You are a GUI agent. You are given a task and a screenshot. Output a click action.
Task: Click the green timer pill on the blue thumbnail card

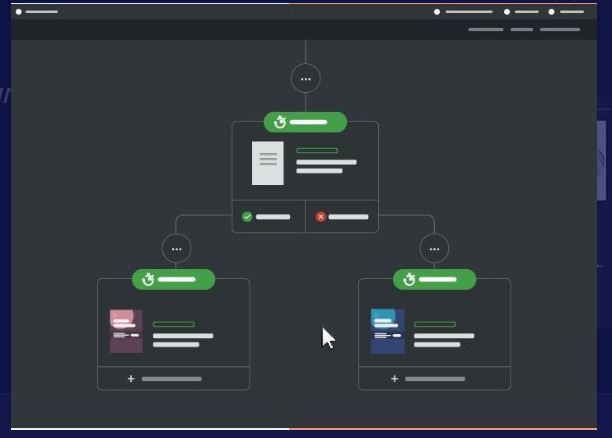434,280
